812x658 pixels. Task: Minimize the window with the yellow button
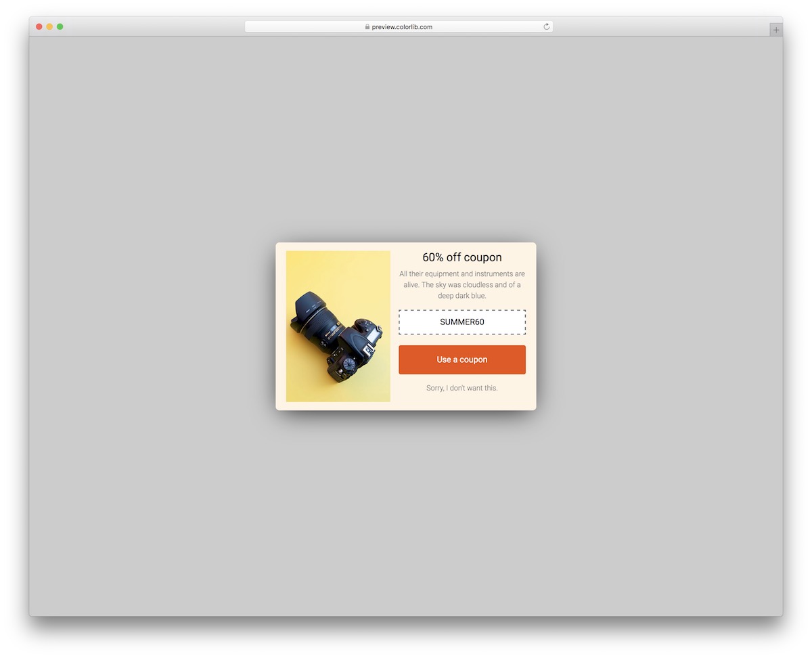pyautogui.click(x=49, y=26)
